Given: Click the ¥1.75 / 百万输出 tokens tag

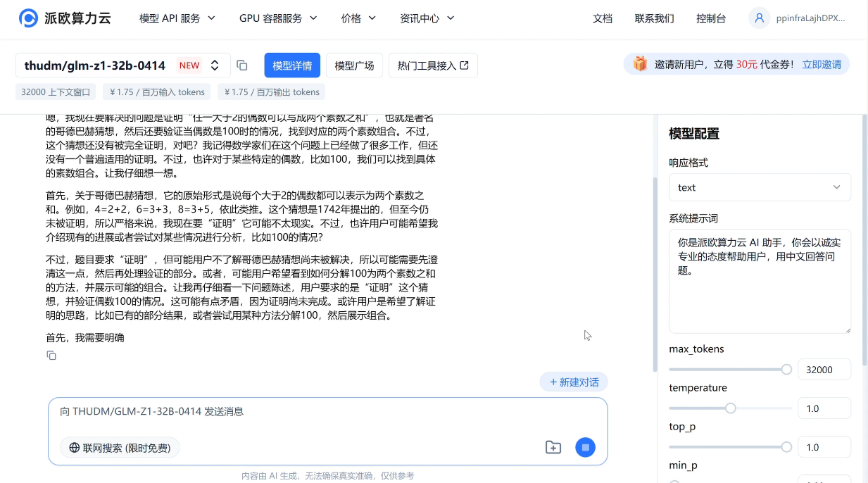Looking at the screenshot, I should point(272,92).
